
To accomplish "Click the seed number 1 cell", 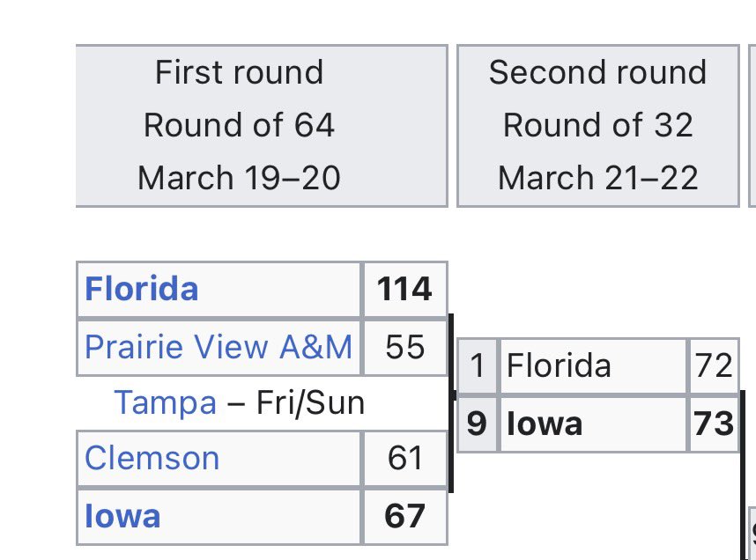I will pyautogui.click(x=477, y=365).
